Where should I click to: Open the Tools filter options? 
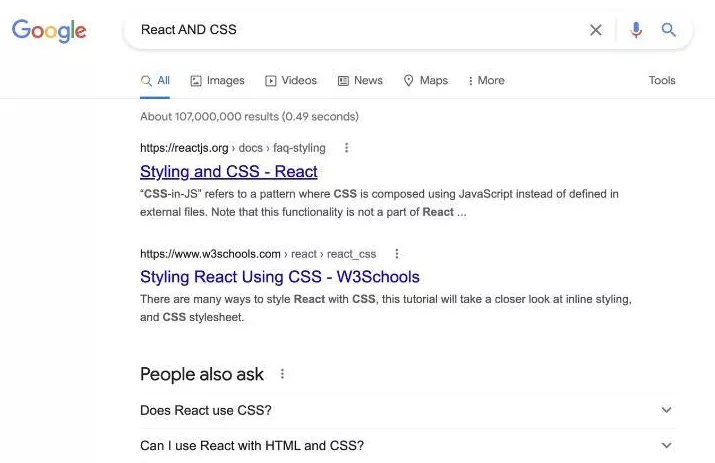(x=662, y=80)
